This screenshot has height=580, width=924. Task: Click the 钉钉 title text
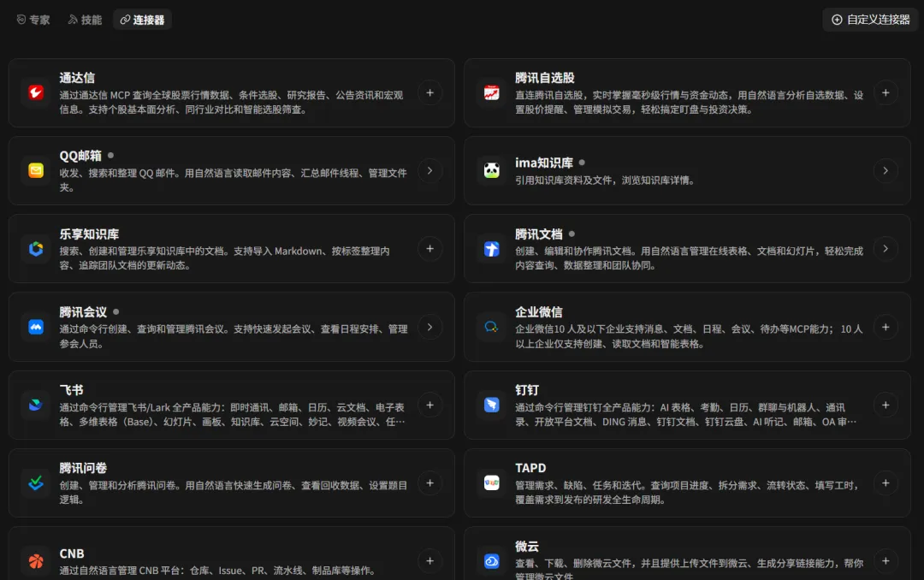[527, 390]
